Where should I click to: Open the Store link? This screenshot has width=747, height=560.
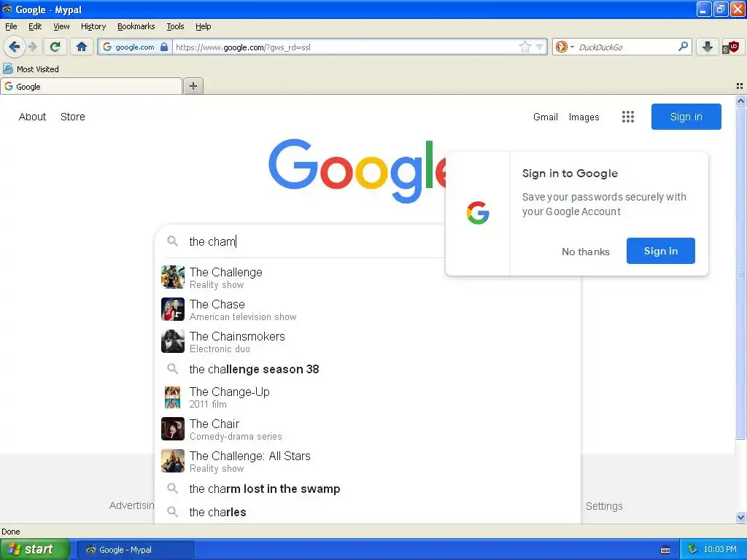coord(72,117)
